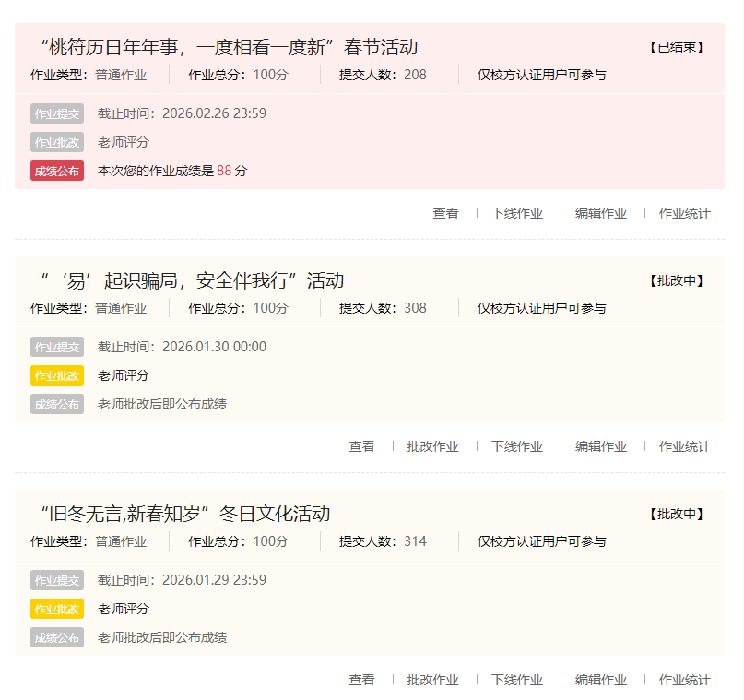Open 作业统计 for the 春节活动 assignment
This screenshot has height=700, width=744.
[x=684, y=213]
